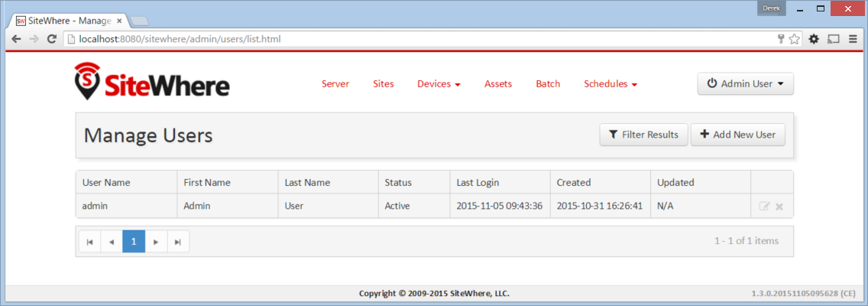Click the address bar URL
The height and width of the screenshot is (306, 868).
(x=180, y=39)
